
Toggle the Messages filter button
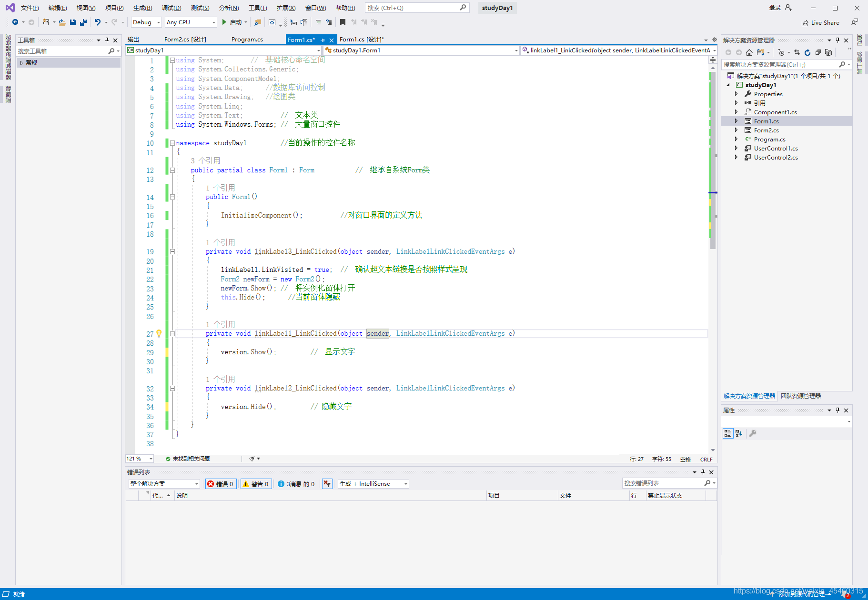(296, 484)
